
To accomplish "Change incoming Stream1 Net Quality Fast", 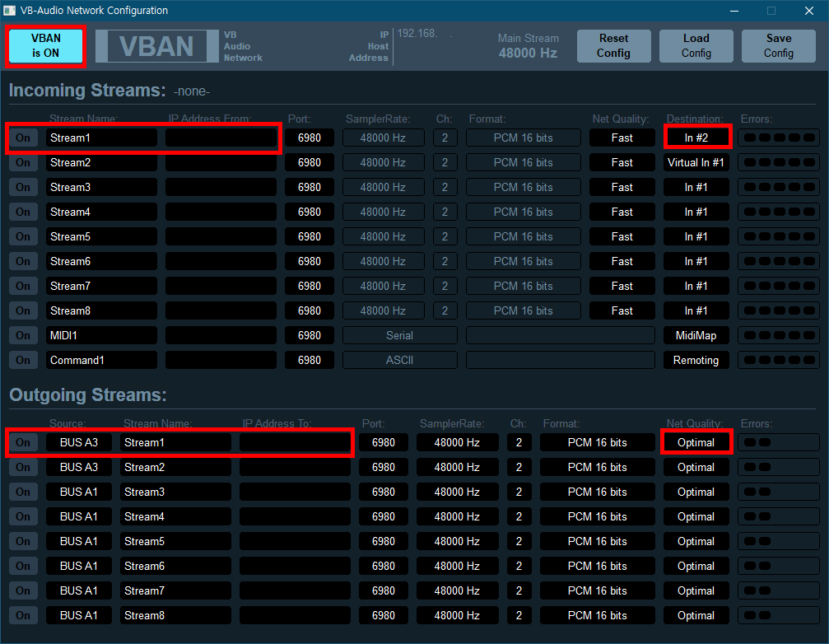I will point(622,138).
